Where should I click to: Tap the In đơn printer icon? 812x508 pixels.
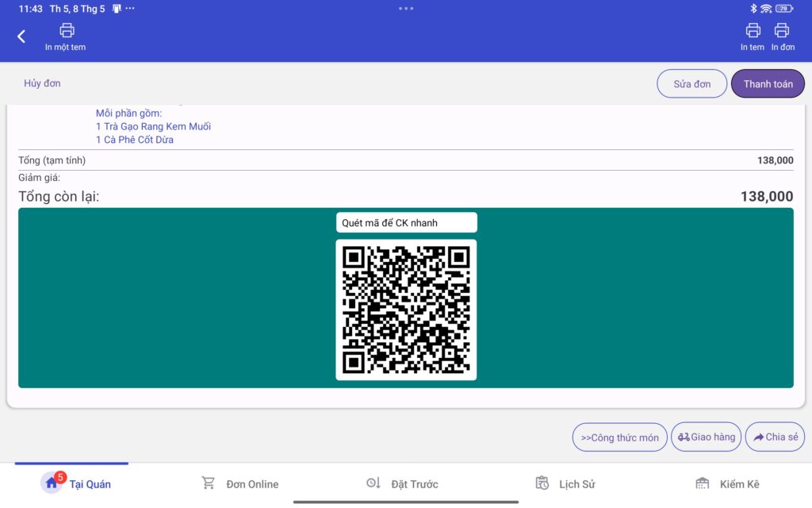click(x=782, y=31)
